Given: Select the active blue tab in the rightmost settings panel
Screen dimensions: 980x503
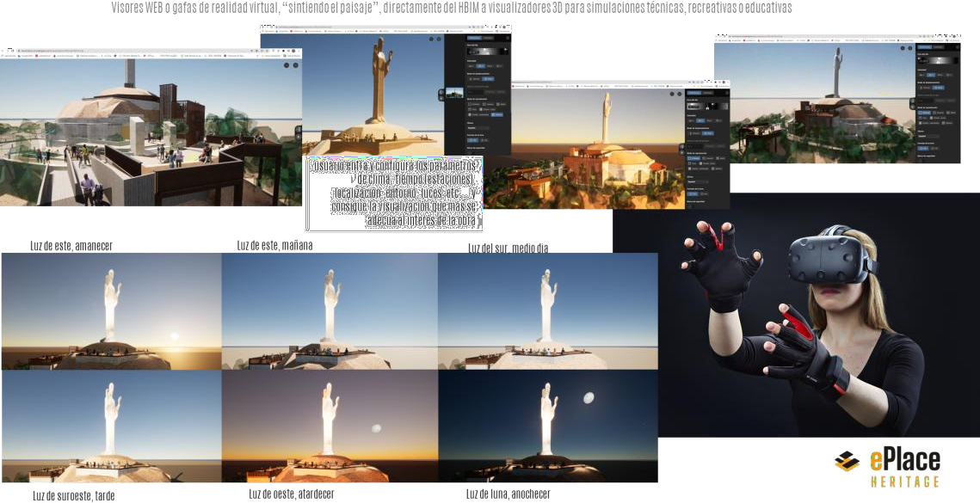Looking at the screenshot, I should 926,47.
